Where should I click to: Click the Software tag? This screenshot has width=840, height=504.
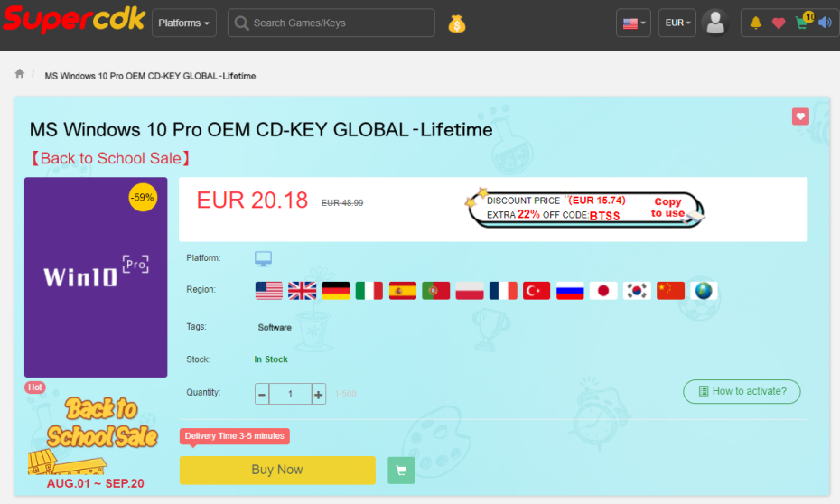tap(275, 327)
